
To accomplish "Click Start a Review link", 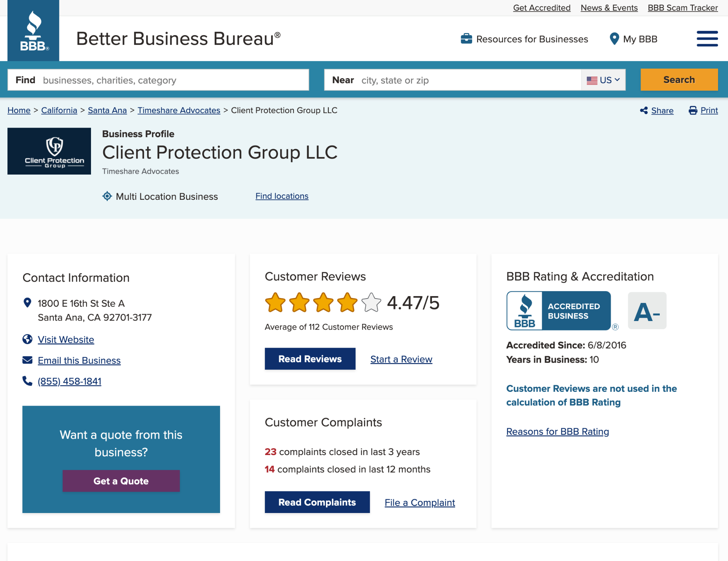I will click(x=401, y=359).
